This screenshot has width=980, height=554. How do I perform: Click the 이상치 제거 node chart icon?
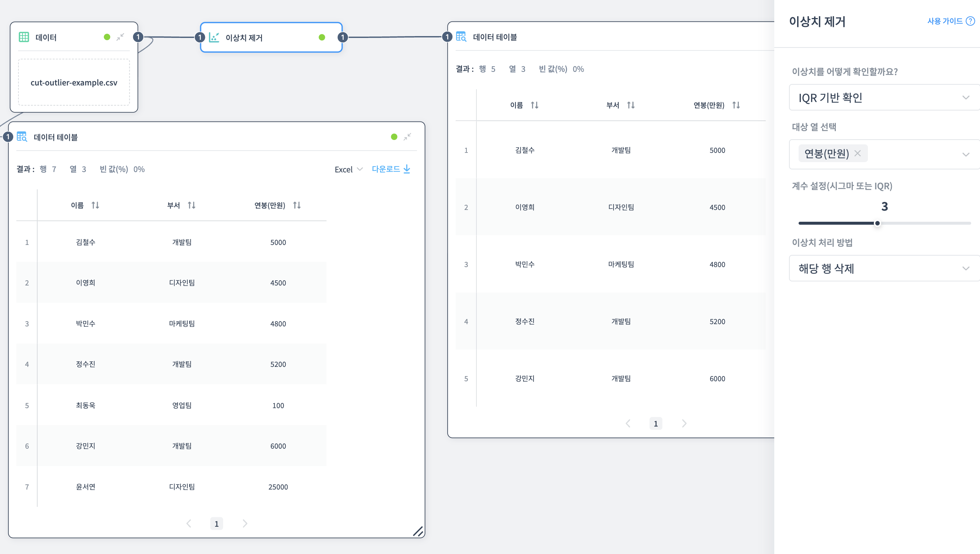pyautogui.click(x=214, y=37)
